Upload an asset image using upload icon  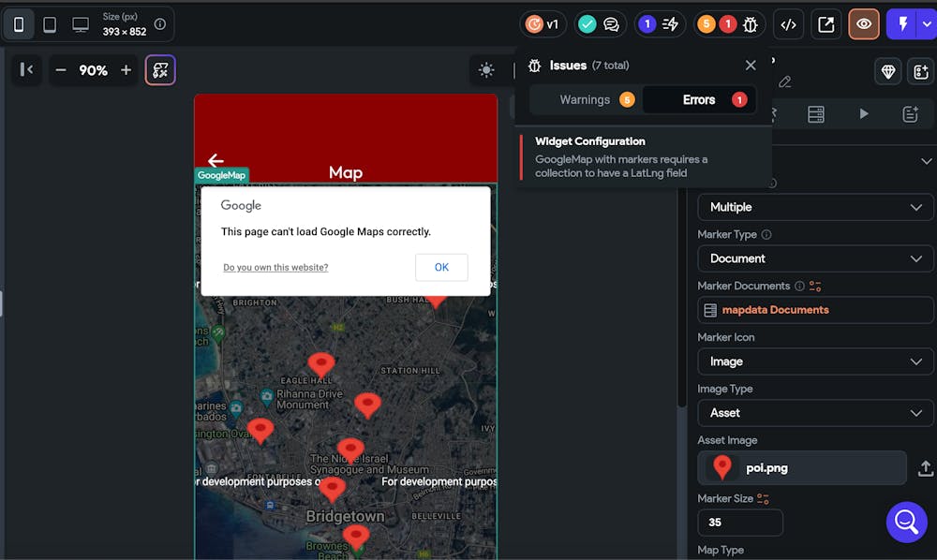tap(925, 468)
